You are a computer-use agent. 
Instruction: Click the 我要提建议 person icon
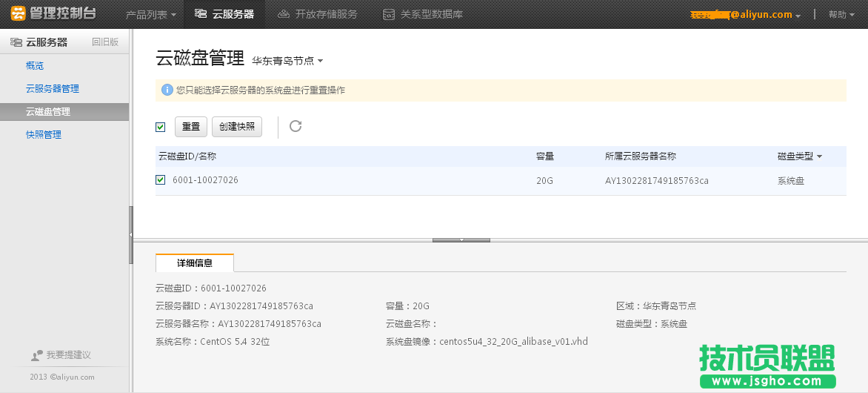pyautogui.click(x=37, y=356)
